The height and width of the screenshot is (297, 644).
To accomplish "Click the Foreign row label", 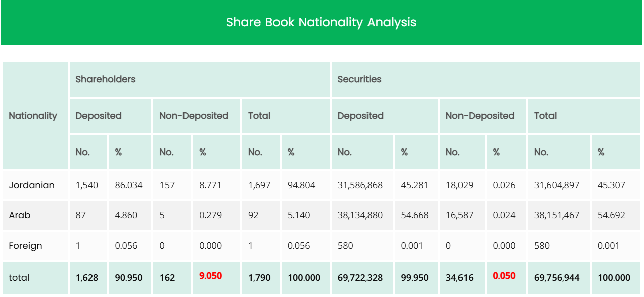I will (25, 246).
